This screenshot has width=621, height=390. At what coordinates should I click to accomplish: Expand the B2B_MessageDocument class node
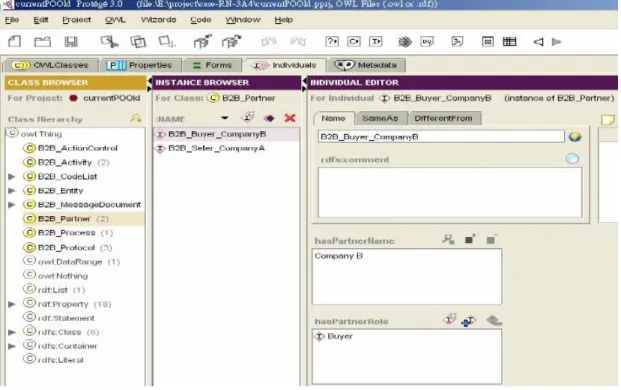12,205
